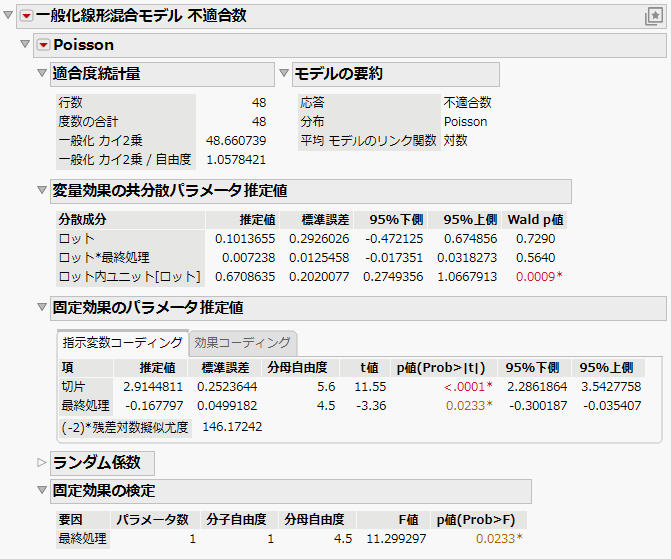Select the 指示変数コーディング tab
This screenshot has height=559, width=671.
click(x=123, y=343)
